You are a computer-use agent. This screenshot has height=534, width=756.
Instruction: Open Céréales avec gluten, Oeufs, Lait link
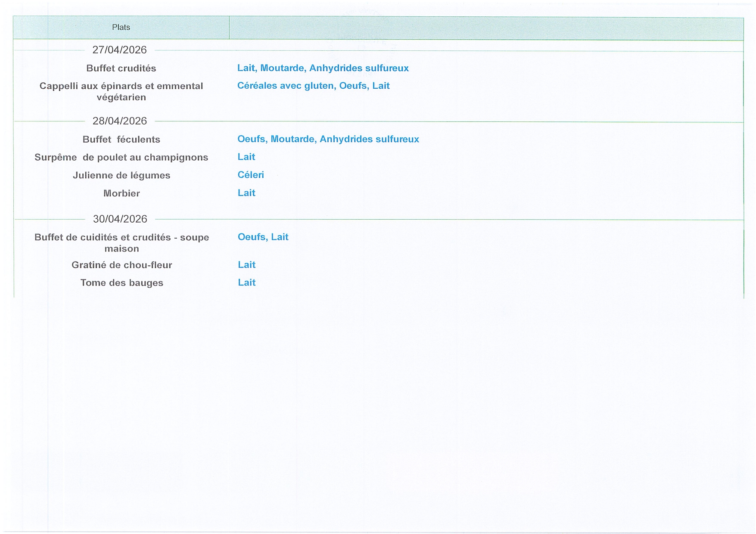[313, 86]
